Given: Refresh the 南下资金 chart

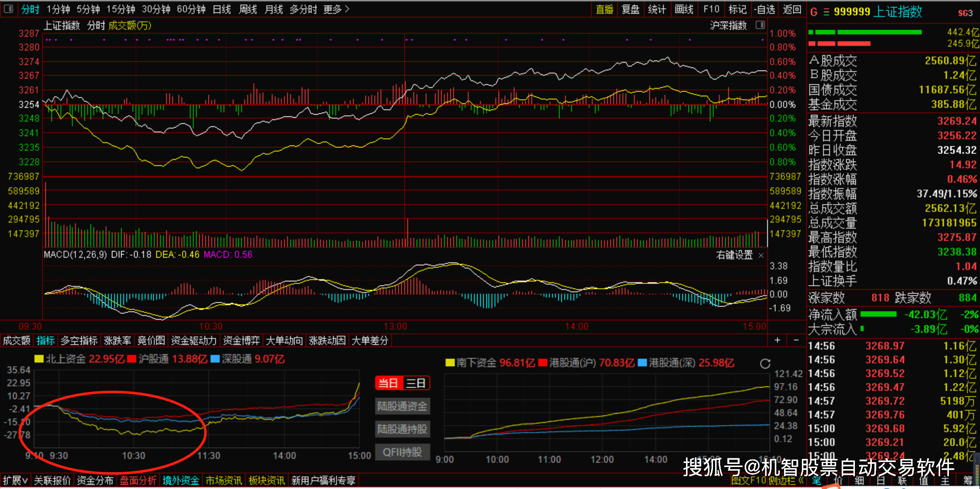Looking at the screenshot, I should [765, 364].
